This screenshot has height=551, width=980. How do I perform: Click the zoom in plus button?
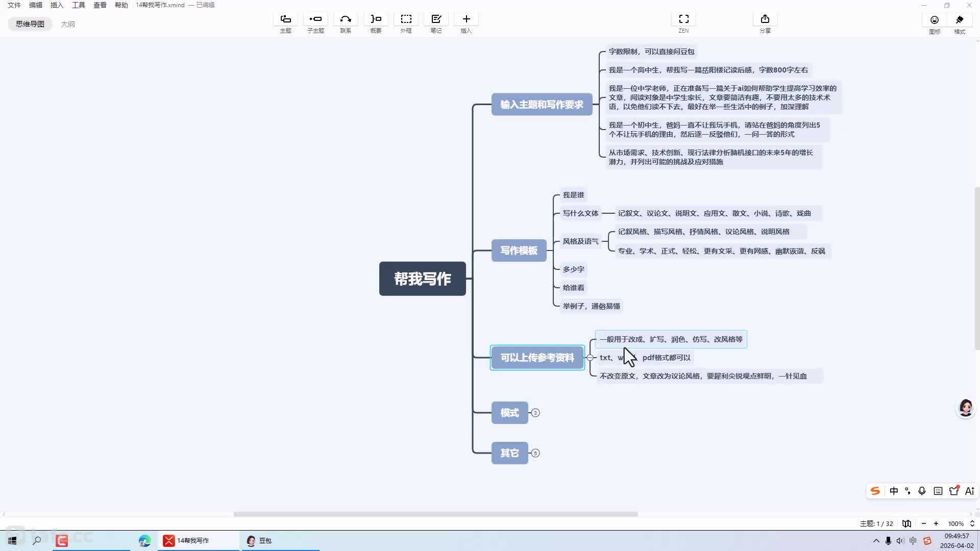pos(936,523)
